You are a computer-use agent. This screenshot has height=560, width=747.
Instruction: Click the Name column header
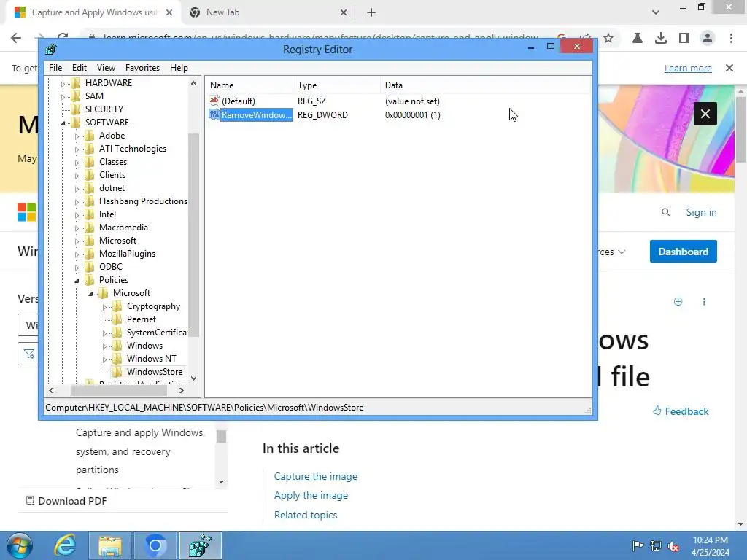click(x=250, y=85)
